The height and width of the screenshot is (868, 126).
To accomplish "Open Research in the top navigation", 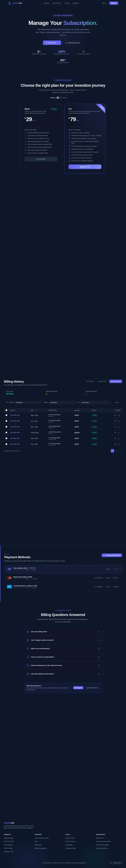I will 76,3.
